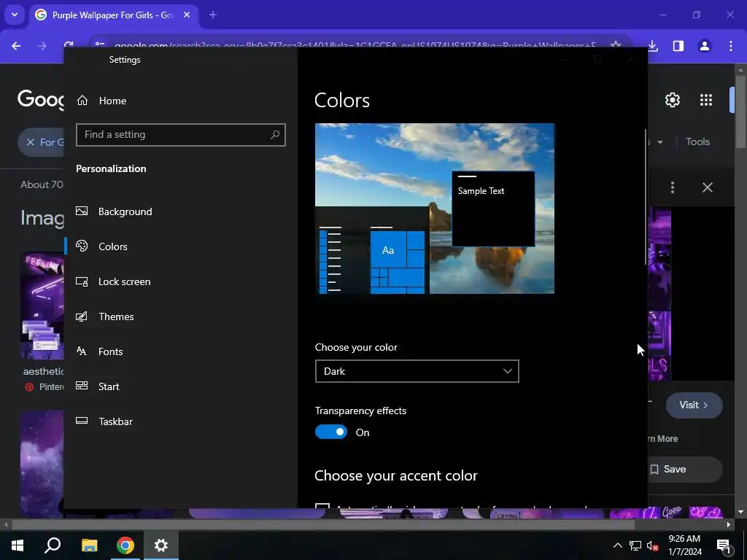747x560 pixels.
Task: Select Purple Wallpaper For Girls tab
Action: tap(114, 15)
